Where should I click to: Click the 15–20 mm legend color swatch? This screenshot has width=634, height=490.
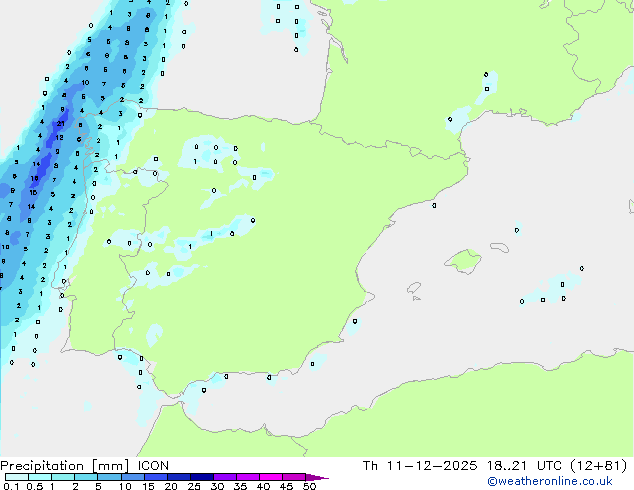point(155,477)
